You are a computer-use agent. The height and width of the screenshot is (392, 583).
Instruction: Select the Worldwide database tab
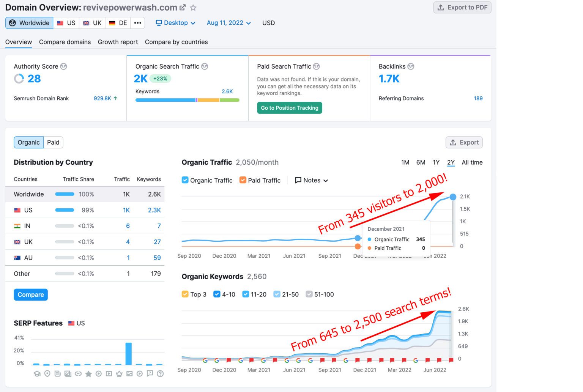pos(29,23)
